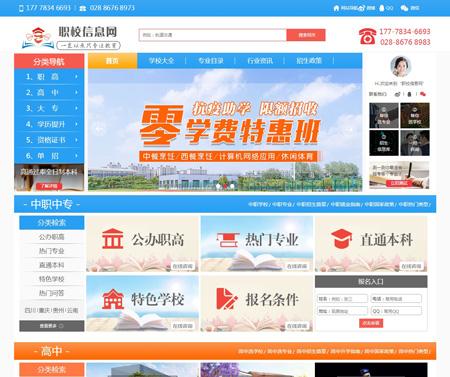Click 在线咨询 on the 报名条件 card

tap(297, 326)
